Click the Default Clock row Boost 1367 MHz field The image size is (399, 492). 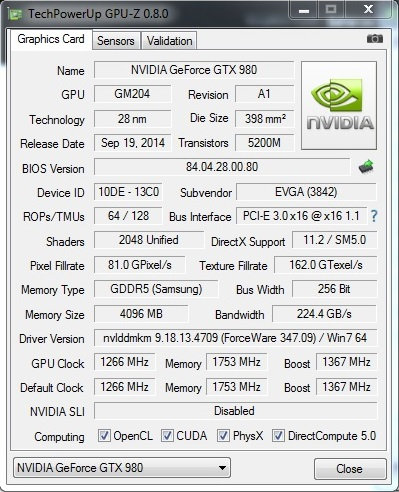[x=346, y=387]
